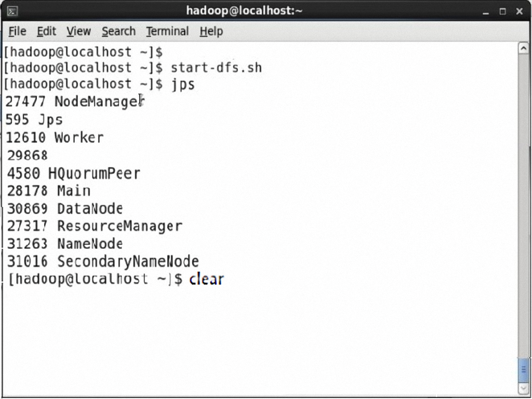Open the Terminal menu

pyautogui.click(x=167, y=31)
